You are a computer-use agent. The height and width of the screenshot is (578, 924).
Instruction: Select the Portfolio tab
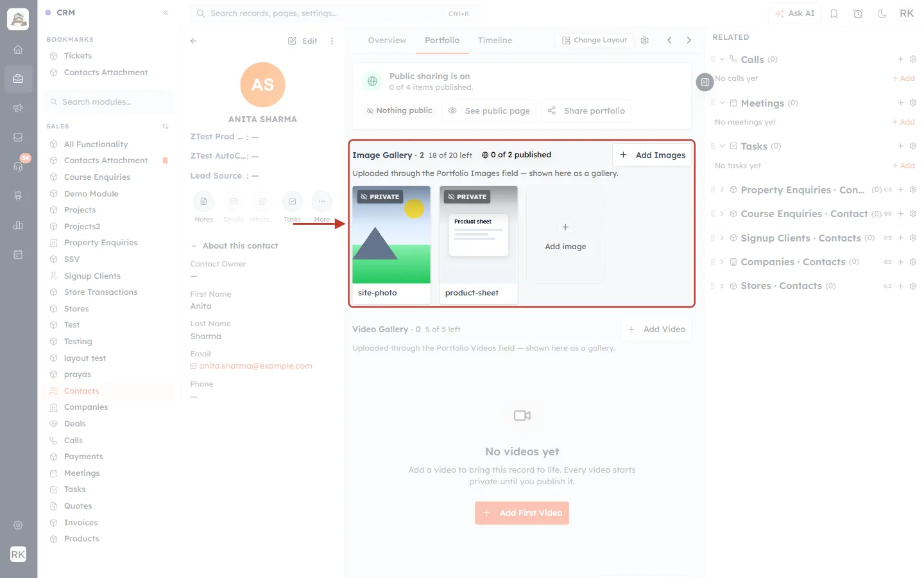pyautogui.click(x=442, y=40)
